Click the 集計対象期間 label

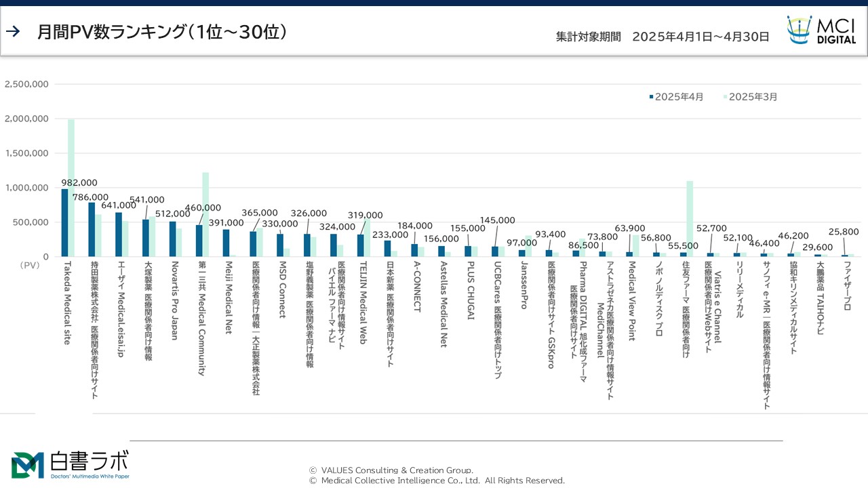[588, 37]
